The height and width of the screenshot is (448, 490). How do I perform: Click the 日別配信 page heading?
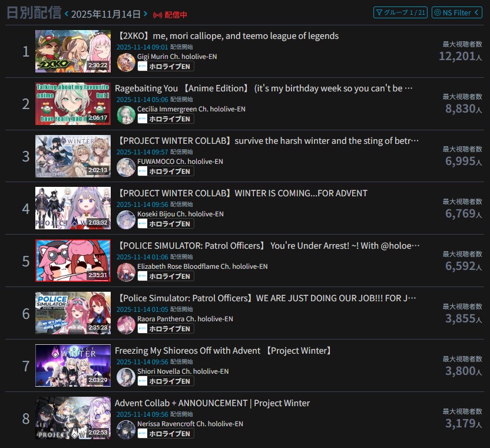point(34,13)
